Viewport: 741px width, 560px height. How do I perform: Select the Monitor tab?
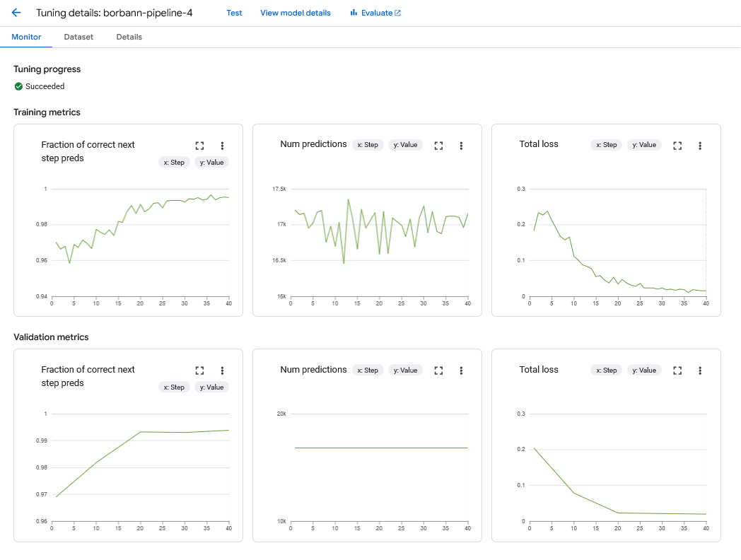26,37
